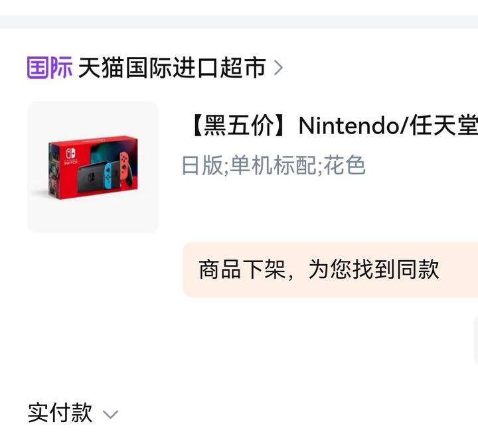Click the light gray divider bar at the top
The height and width of the screenshot is (448, 478).
pos(239,22)
